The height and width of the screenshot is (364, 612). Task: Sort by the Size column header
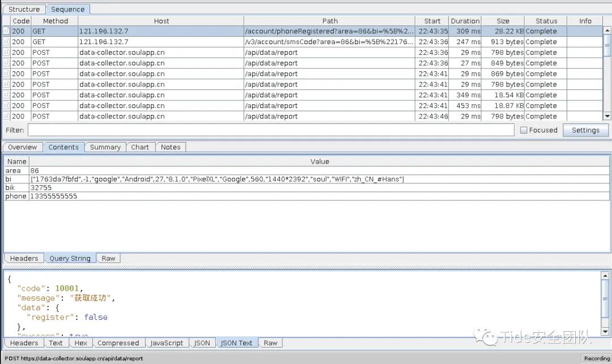[x=503, y=21]
